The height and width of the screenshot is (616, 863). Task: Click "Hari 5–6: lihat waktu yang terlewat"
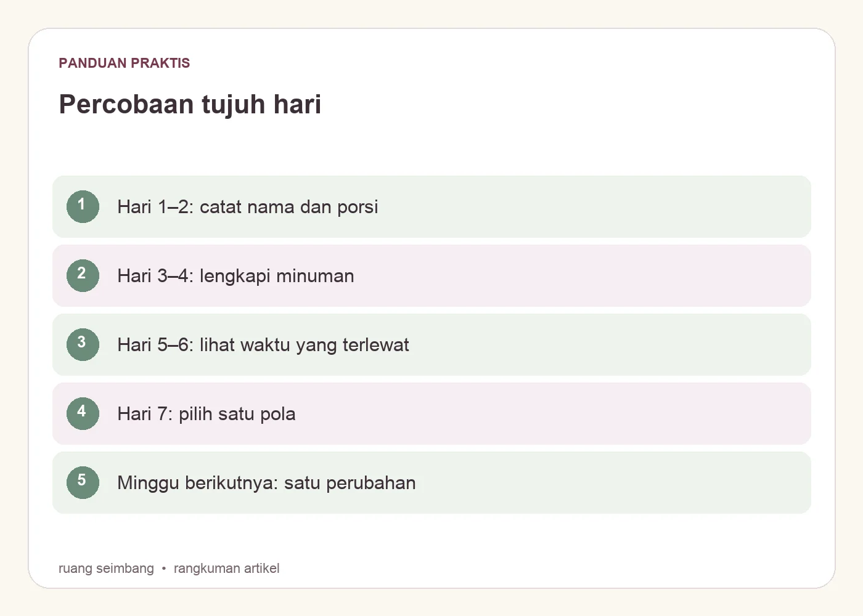pyautogui.click(x=263, y=345)
